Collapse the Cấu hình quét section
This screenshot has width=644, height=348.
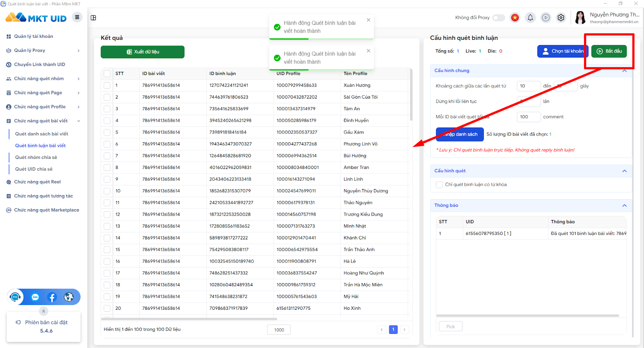[x=624, y=171]
